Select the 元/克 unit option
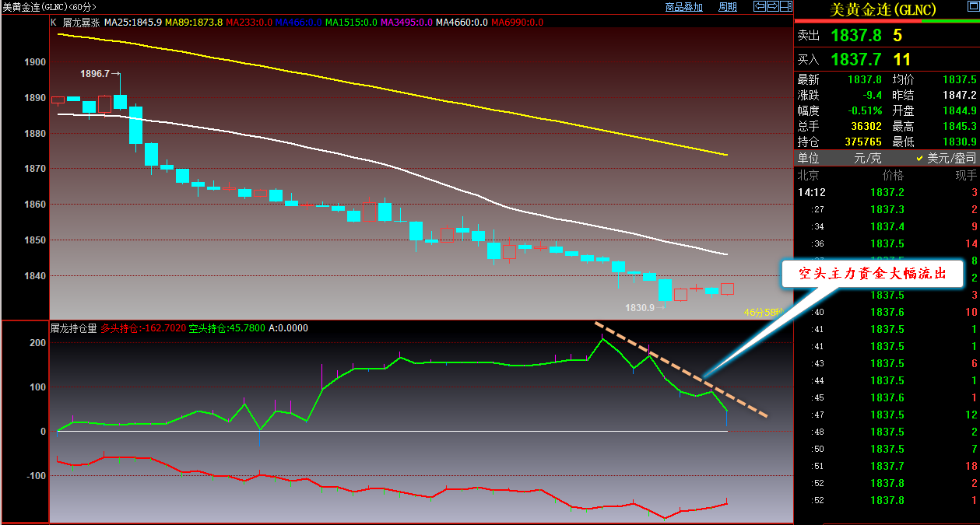 click(x=867, y=158)
